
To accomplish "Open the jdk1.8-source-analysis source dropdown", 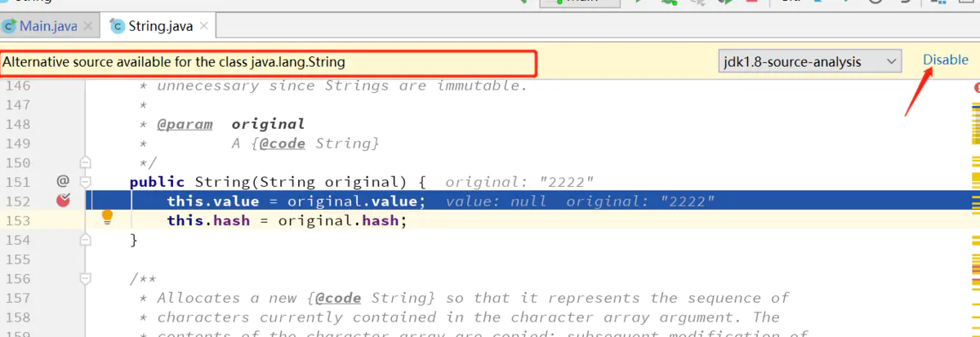I will pos(809,61).
